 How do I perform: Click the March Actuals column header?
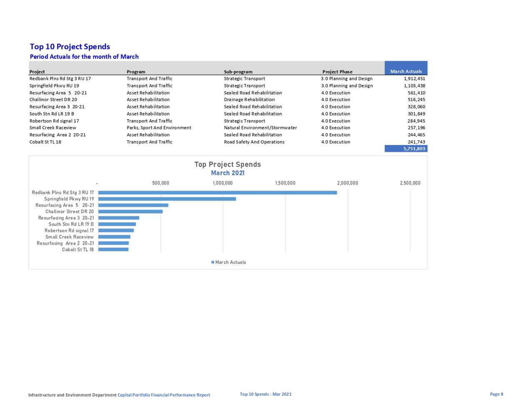pos(406,71)
